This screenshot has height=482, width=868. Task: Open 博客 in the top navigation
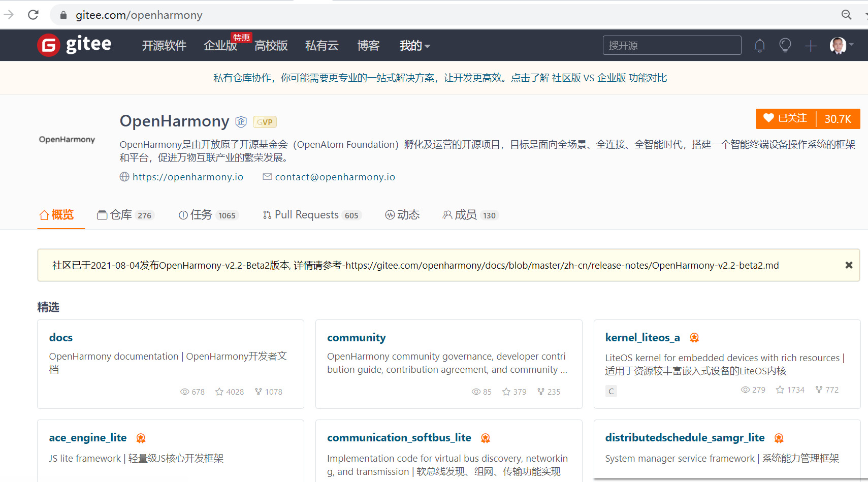pyautogui.click(x=368, y=46)
